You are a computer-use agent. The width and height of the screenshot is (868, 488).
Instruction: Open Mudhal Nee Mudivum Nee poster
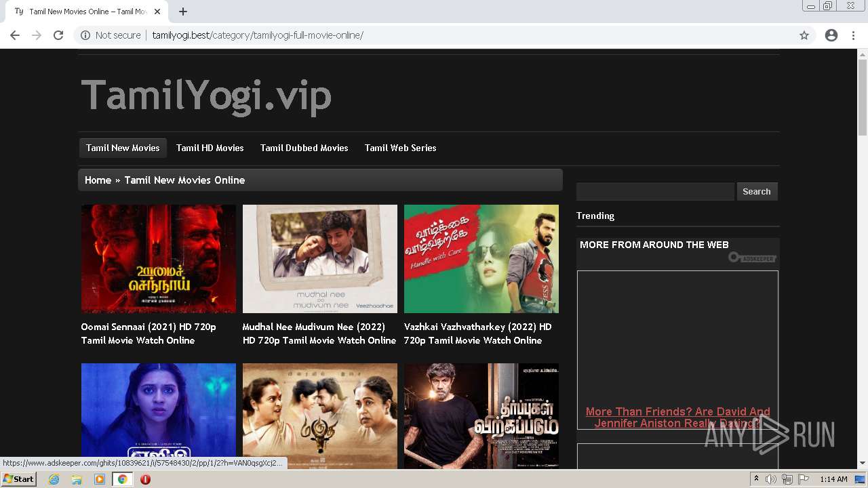click(320, 259)
